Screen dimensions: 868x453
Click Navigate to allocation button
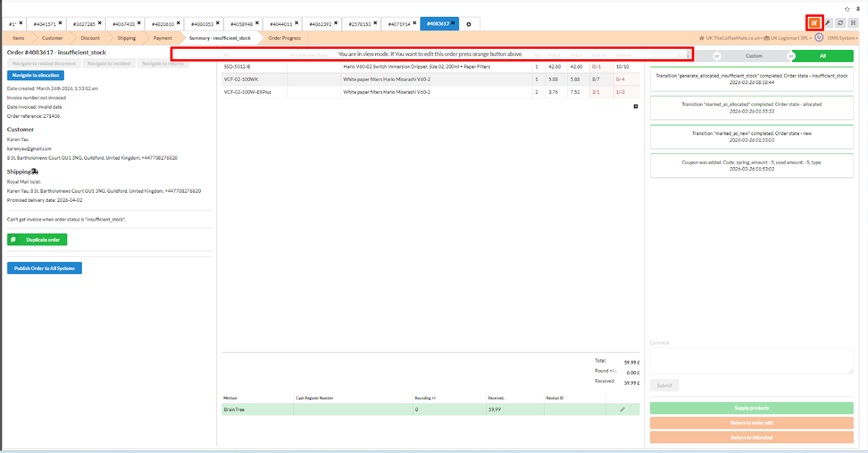[x=36, y=75]
